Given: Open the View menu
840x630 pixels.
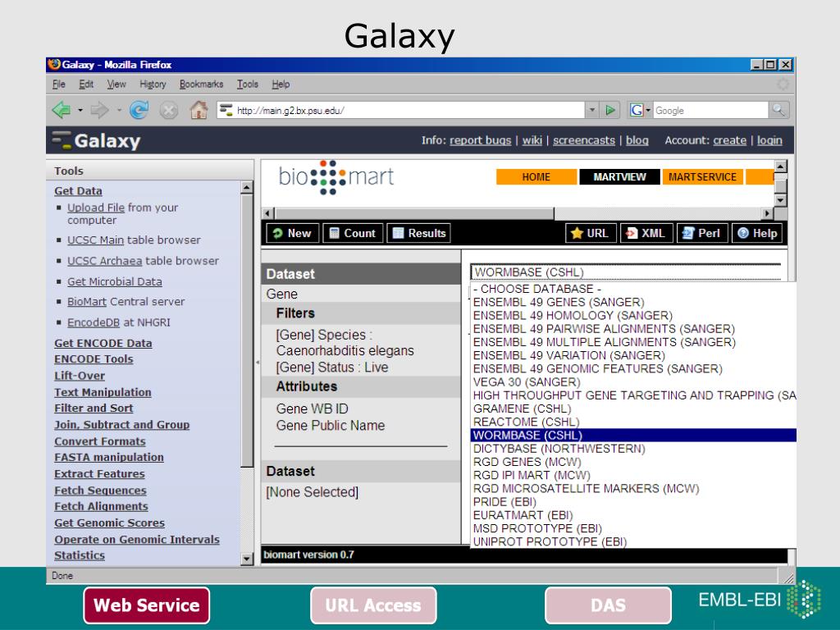Looking at the screenshot, I should [116, 84].
